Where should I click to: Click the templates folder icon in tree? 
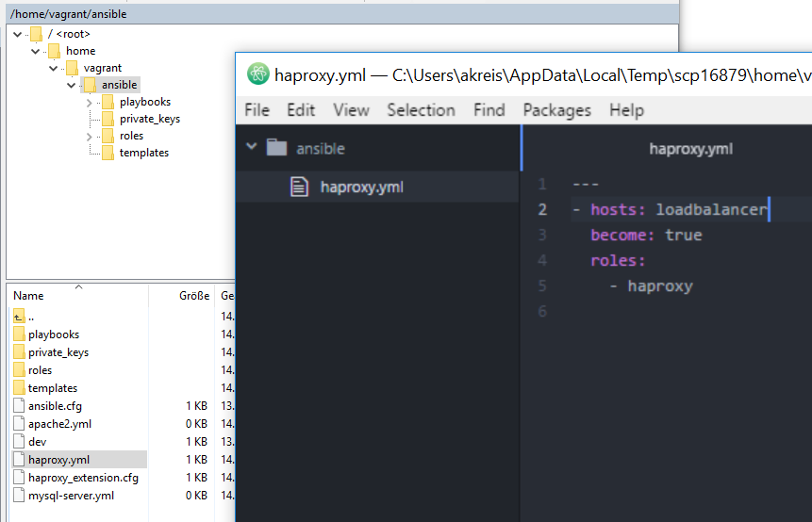pos(108,153)
